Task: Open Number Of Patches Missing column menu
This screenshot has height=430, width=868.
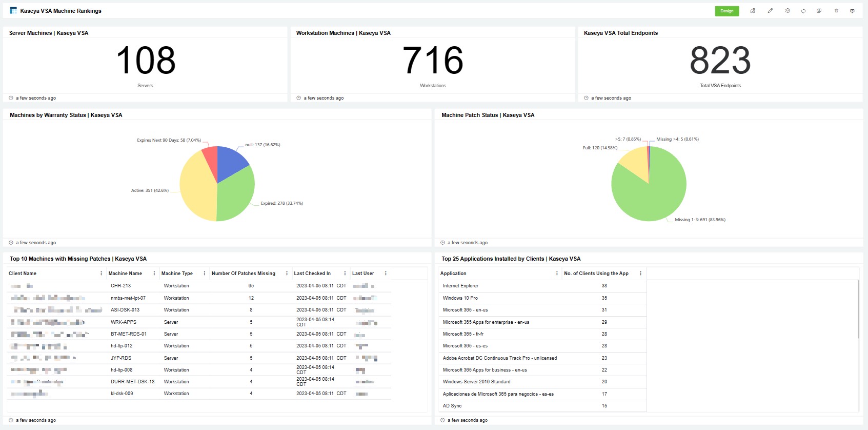Action: pyautogui.click(x=287, y=273)
